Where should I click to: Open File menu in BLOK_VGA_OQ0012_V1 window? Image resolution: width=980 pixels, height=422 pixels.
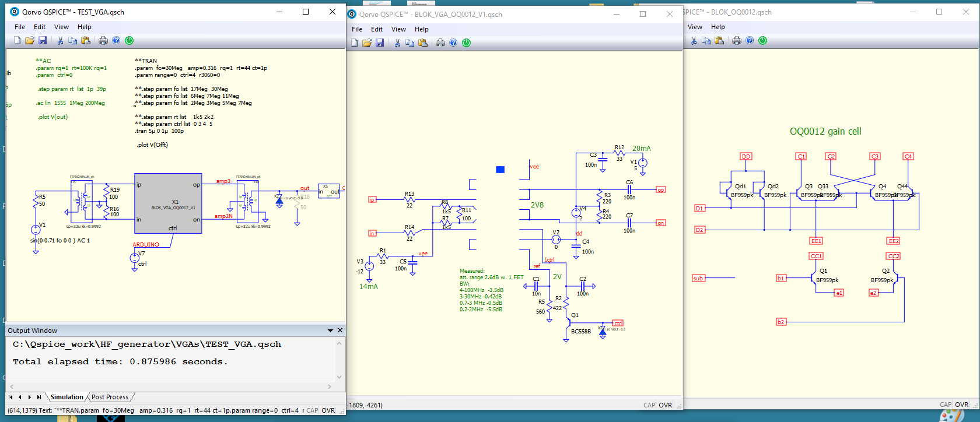(x=357, y=29)
